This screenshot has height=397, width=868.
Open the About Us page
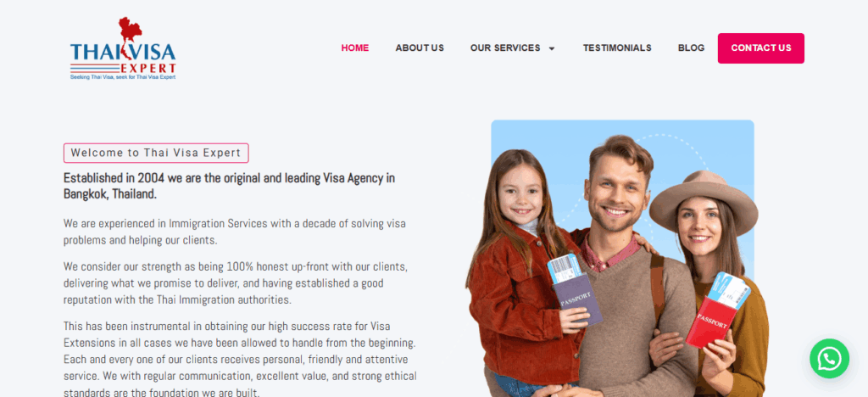[x=420, y=48]
